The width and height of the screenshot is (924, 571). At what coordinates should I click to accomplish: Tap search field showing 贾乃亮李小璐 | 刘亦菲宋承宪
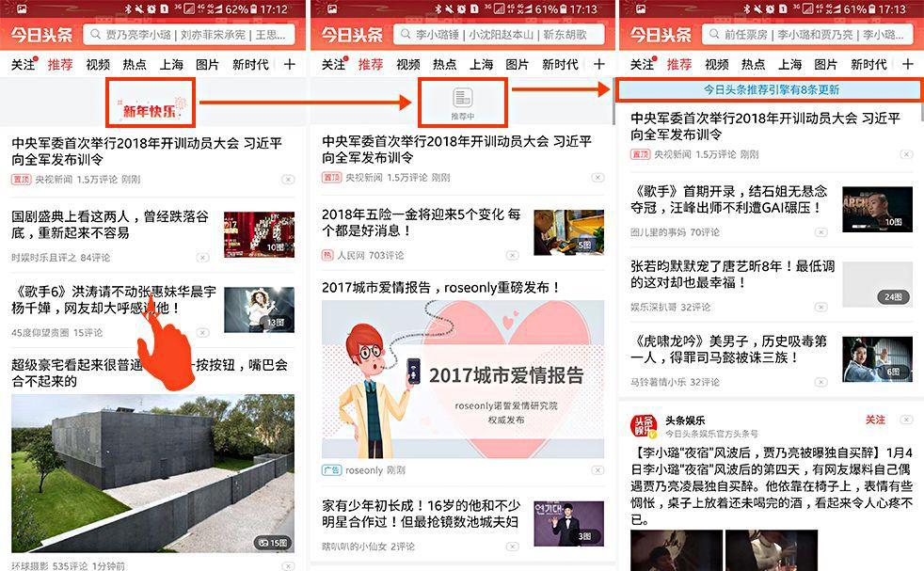click(187, 35)
